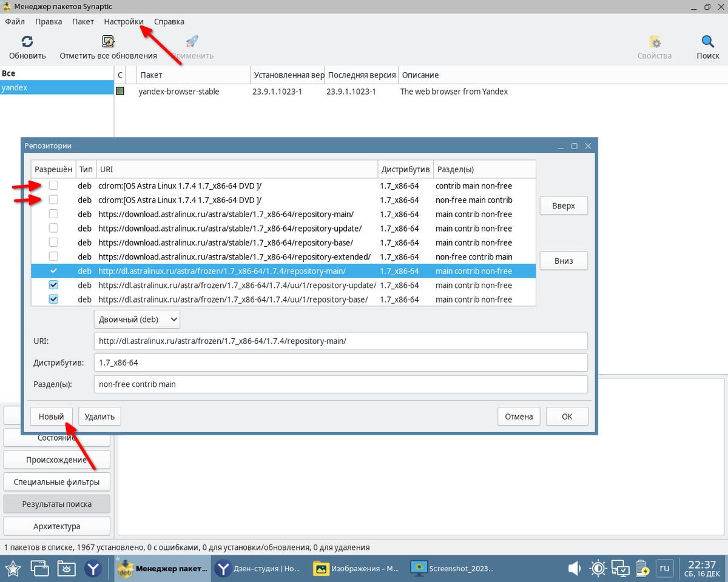Switch keyboard layout ru indicator
This screenshot has width=728, height=582.
click(x=665, y=568)
